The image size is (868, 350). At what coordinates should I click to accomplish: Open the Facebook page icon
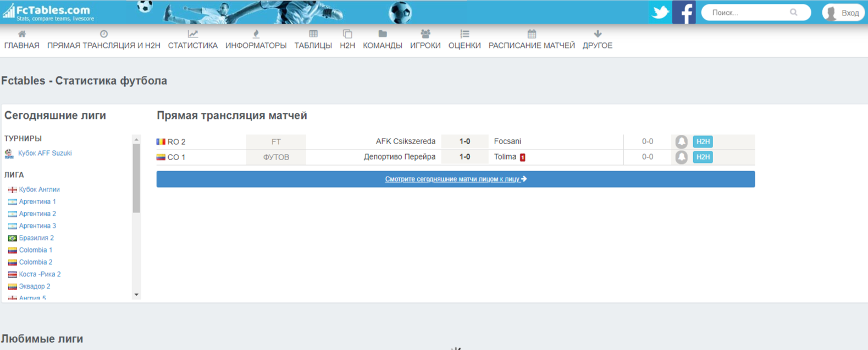(684, 12)
